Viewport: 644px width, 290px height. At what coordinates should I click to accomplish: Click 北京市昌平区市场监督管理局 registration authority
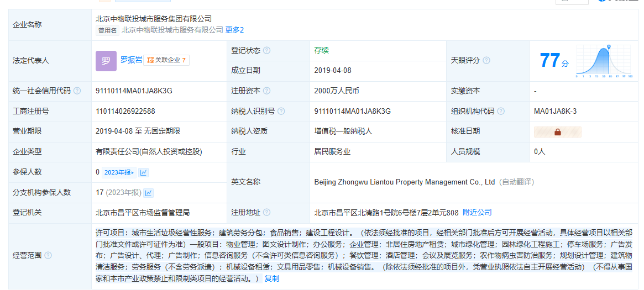coord(143,213)
